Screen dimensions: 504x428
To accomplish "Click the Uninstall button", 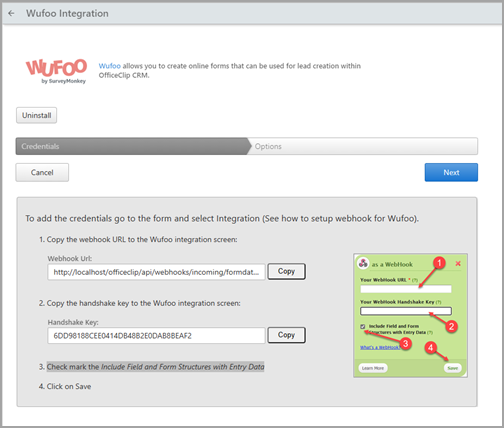I will click(x=36, y=115).
